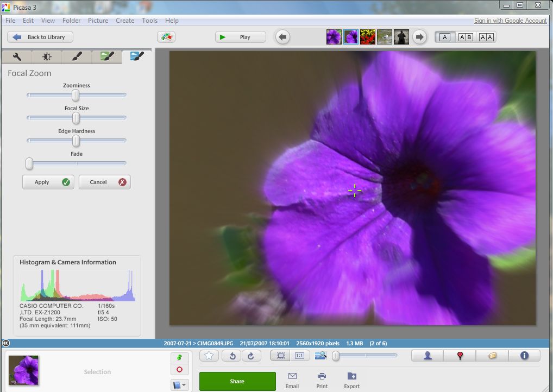
Task: Open the seagull thumbnail
Action: [x=385, y=37]
